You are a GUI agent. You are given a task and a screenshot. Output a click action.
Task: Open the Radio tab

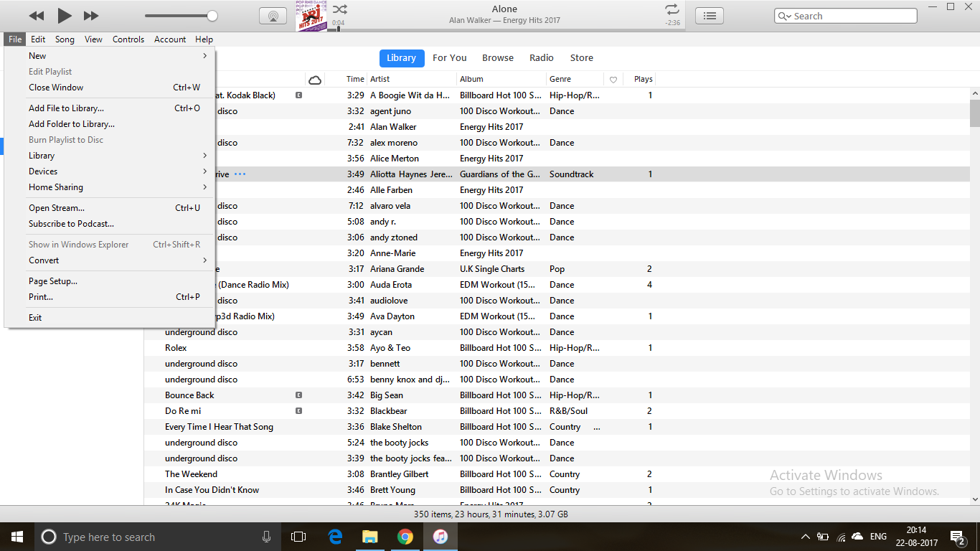542,58
